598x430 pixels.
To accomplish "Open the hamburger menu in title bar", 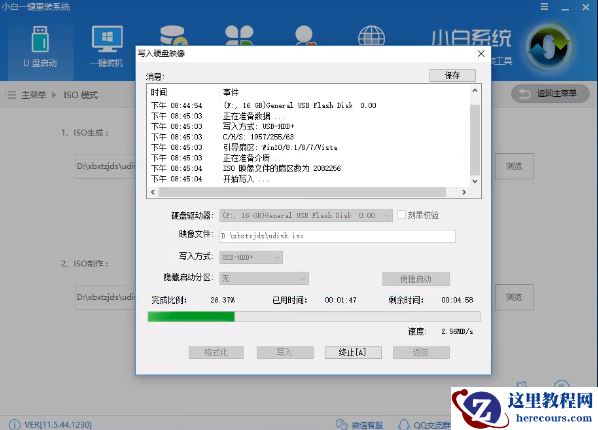I will click(x=544, y=6).
